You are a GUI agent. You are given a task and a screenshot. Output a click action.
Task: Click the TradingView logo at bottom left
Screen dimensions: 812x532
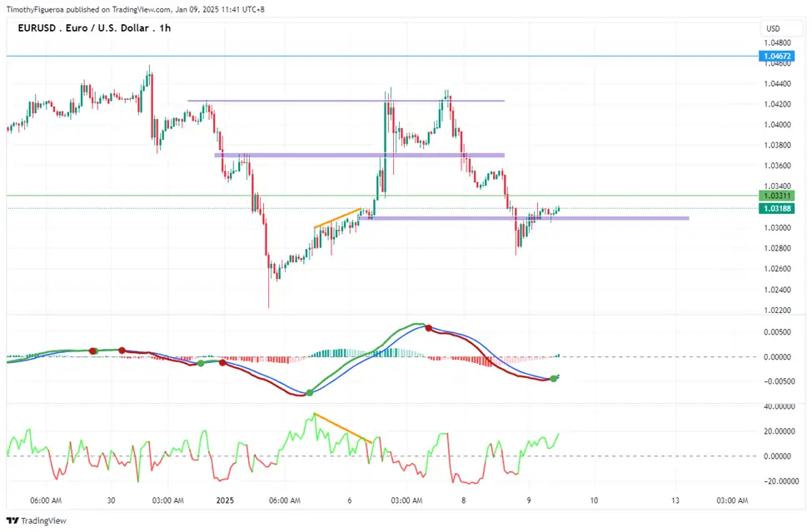(37, 520)
